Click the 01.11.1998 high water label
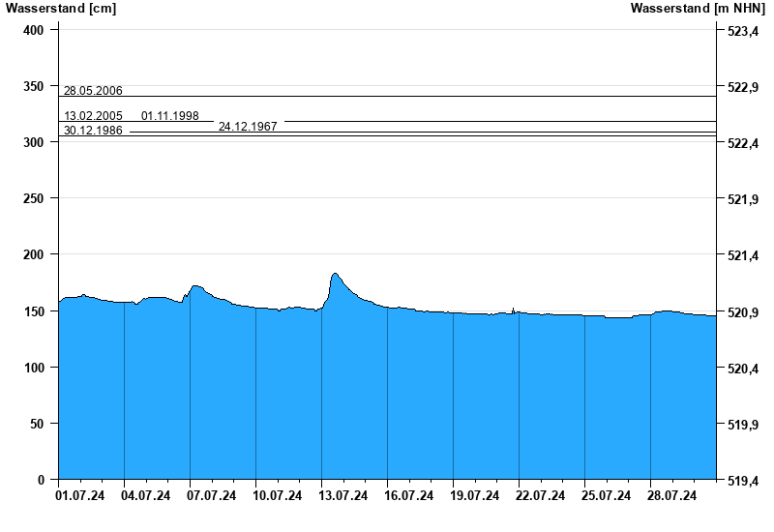This screenshot has height=532, width=774. [170, 116]
